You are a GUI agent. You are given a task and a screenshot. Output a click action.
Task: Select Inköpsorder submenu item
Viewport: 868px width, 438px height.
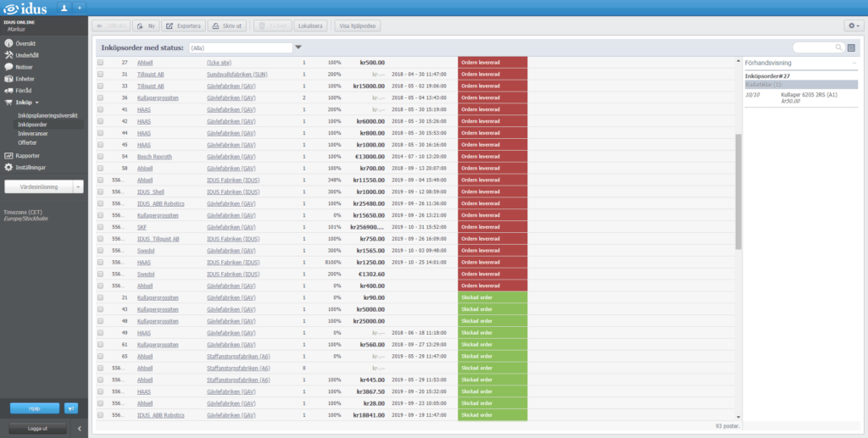pos(32,125)
